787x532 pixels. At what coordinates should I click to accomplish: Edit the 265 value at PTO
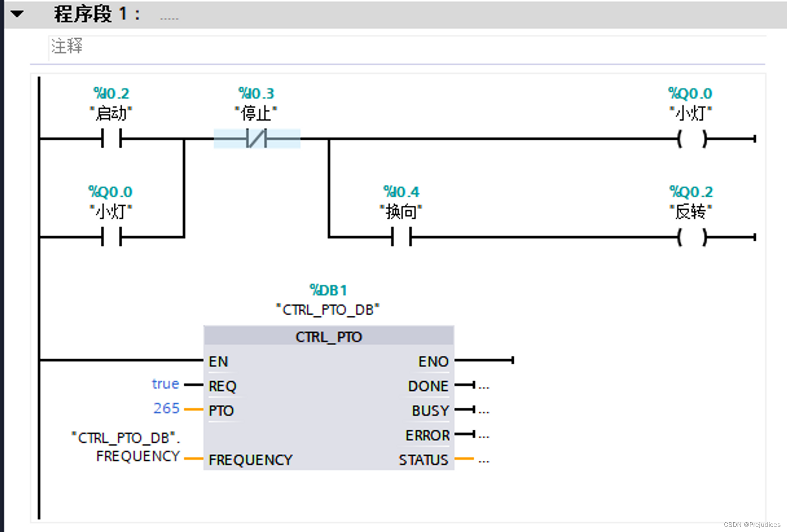point(167,408)
